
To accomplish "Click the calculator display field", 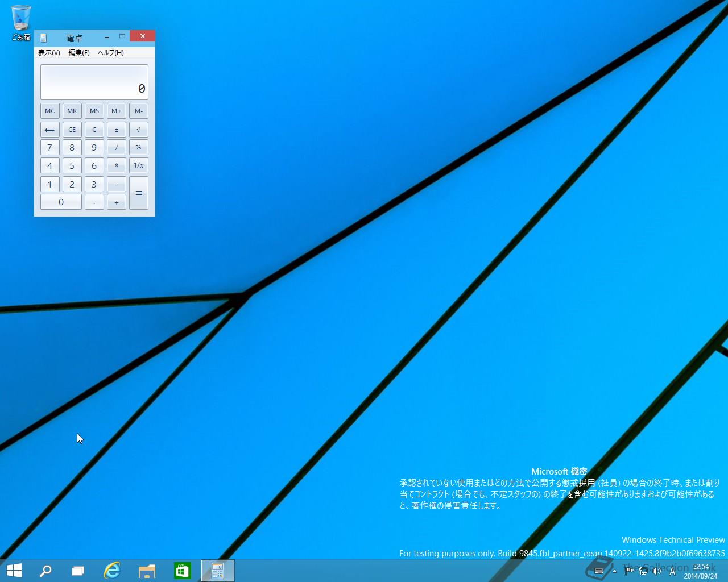I will [94, 82].
